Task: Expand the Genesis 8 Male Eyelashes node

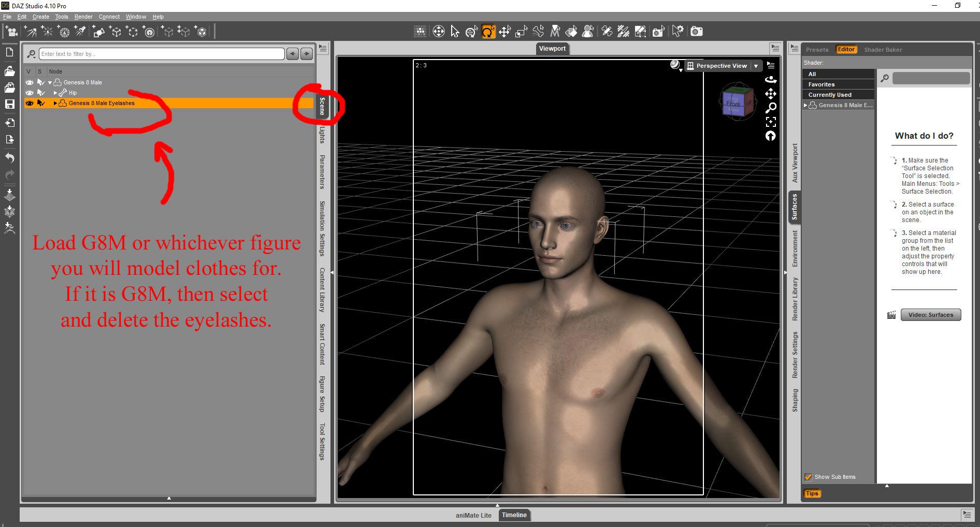Action: coord(55,103)
